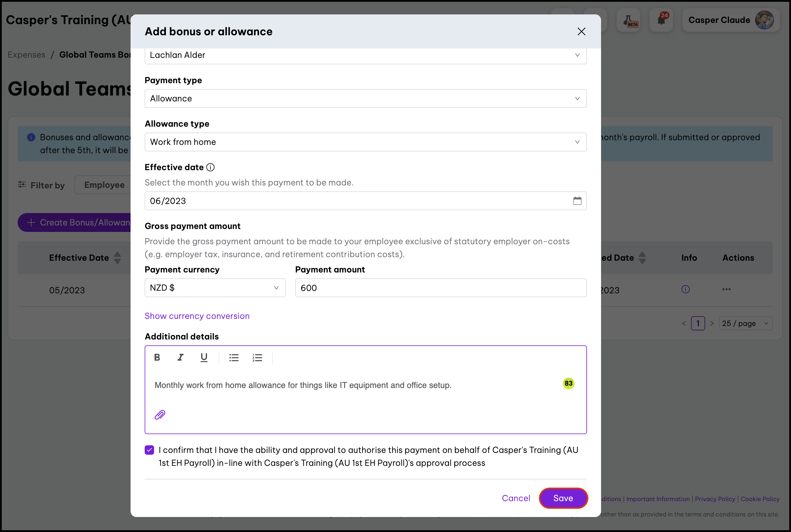Click Show currency conversion link
791x532 pixels.
click(197, 316)
